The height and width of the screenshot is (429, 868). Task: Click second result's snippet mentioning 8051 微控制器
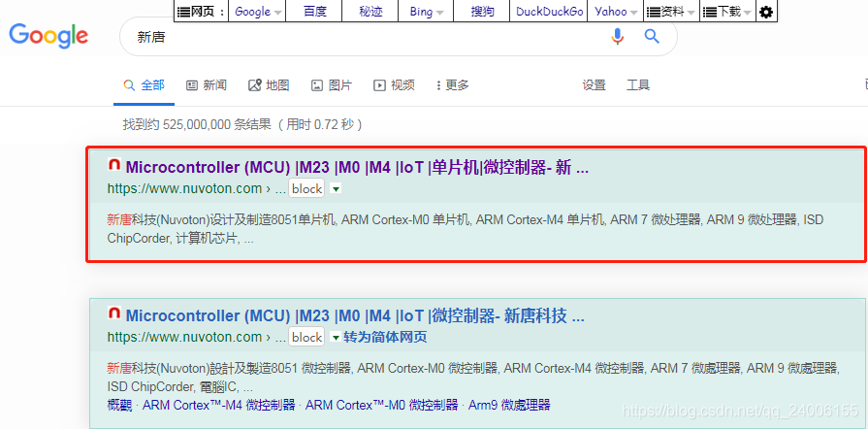pyautogui.click(x=473, y=377)
